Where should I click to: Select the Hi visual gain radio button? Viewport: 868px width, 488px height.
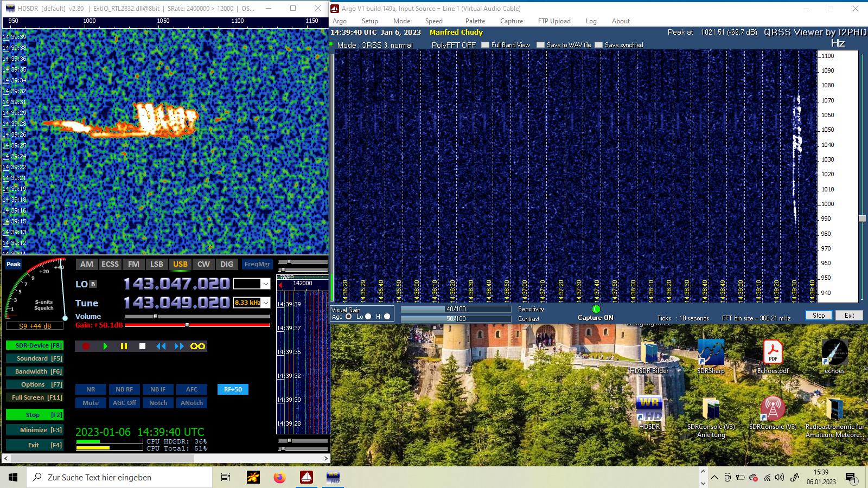pyautogui.click(x=387, y=317)
